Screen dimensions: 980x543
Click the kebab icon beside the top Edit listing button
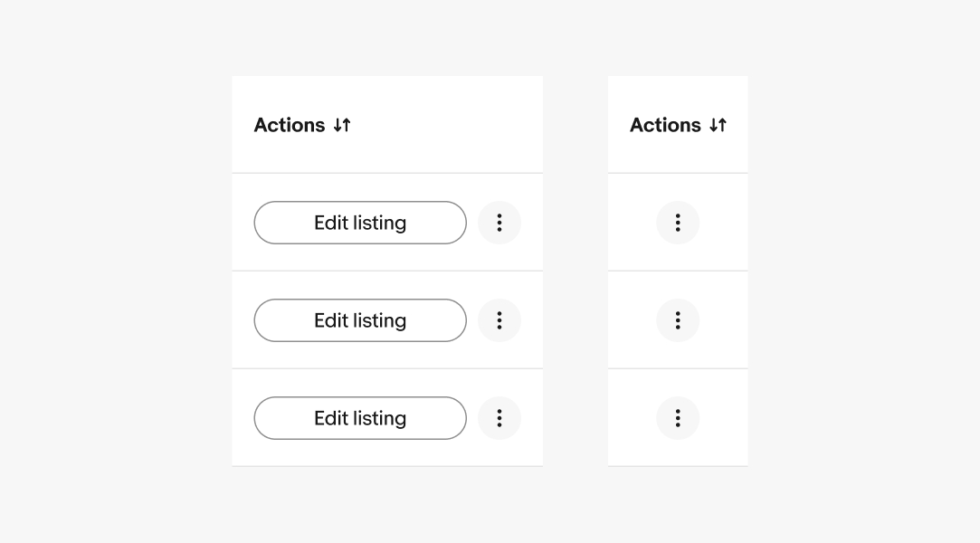(500, 223)
